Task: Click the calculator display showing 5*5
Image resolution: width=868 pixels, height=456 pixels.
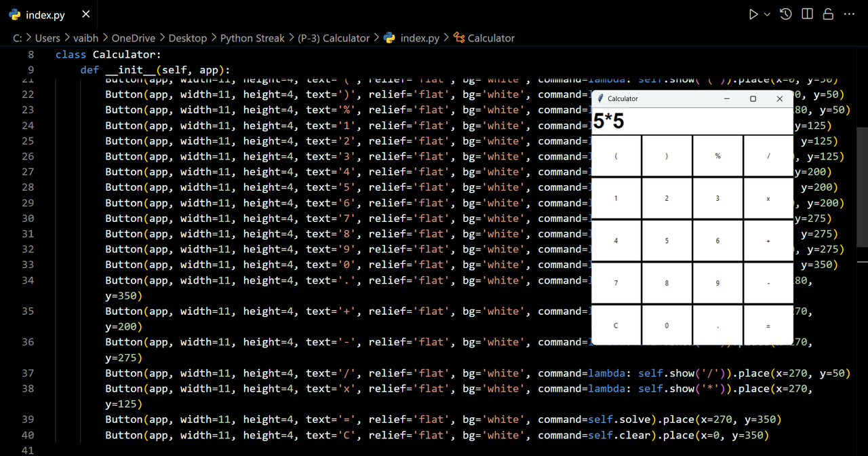Action: click(x=692, y=121)
